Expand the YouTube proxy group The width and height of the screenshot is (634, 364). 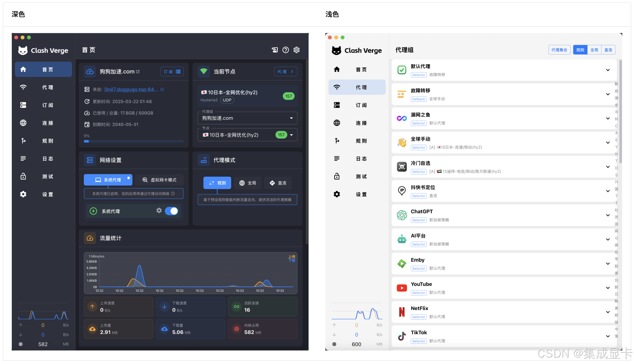[608, 288]
